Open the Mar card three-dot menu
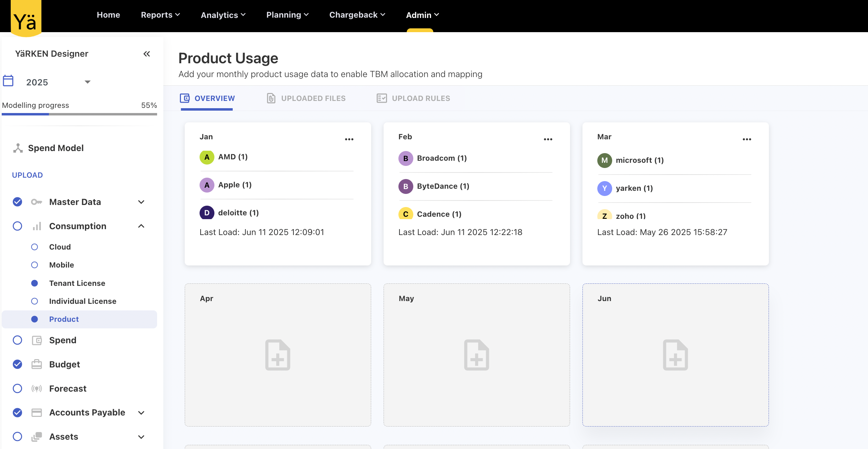 pos(747,139)
